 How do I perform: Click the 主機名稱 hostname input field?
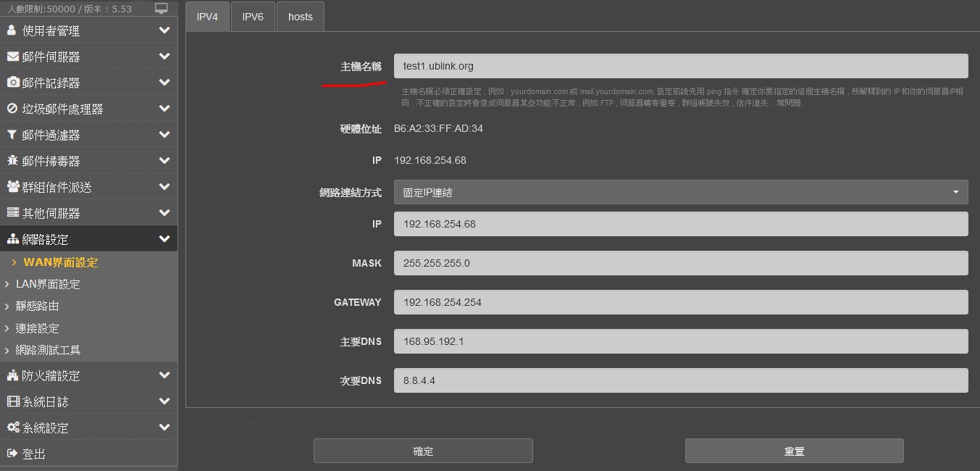680,66
